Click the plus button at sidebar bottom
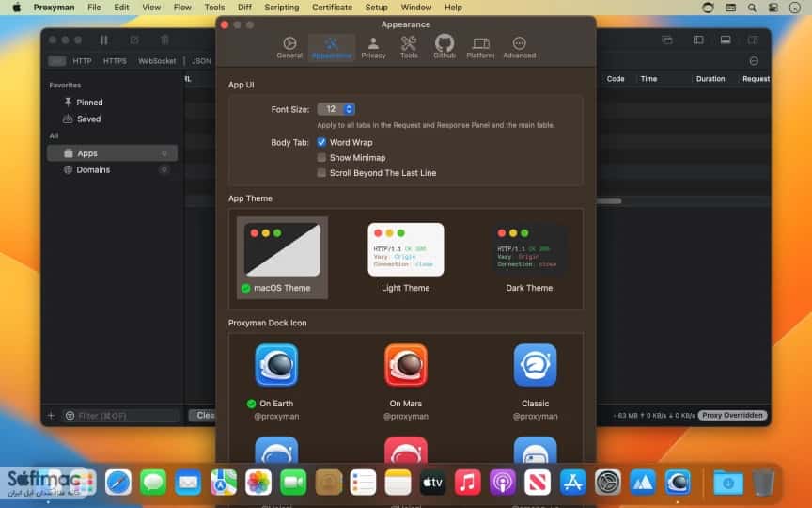 click(51, 415)
